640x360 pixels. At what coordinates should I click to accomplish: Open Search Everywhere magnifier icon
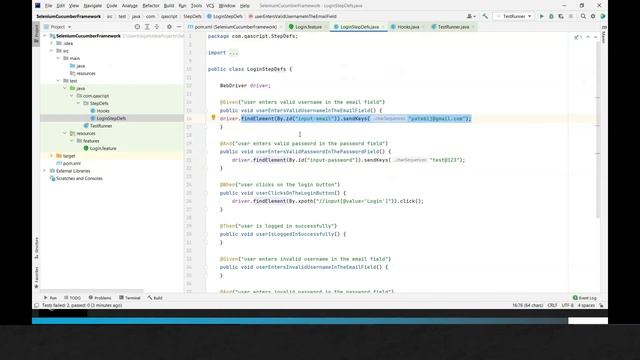(x=583, y=16)
